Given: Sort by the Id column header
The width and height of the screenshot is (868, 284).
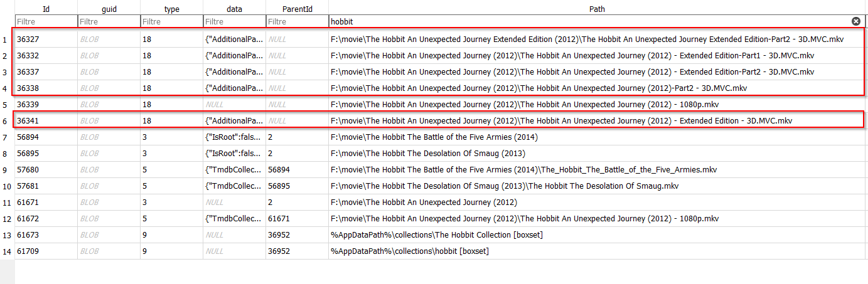Looking at the screenshot, I should coord(46,9).
